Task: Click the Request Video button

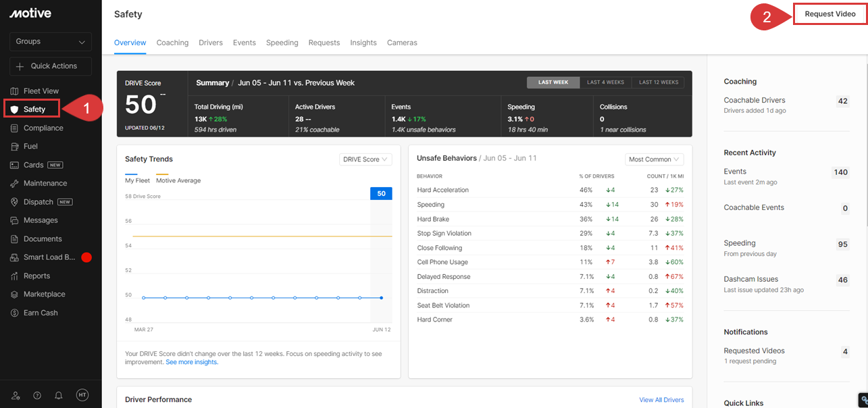Action: 829,14
